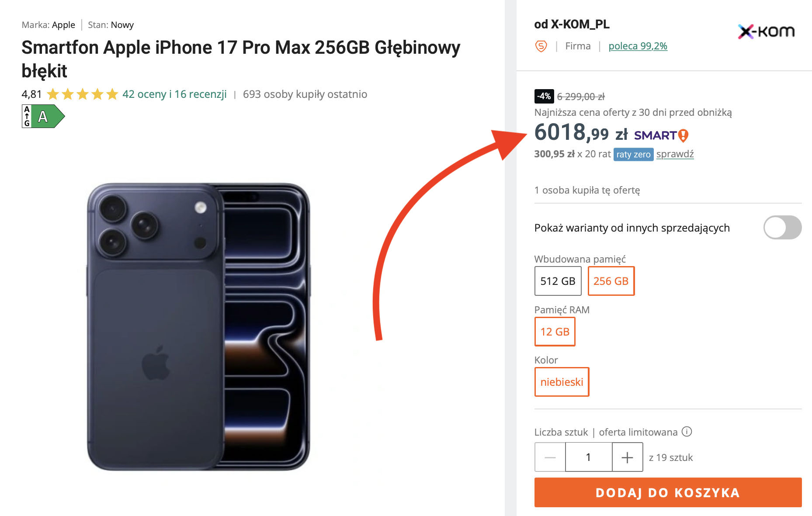Click the limited offer info icon
This screenshot has width=812, height=516.
pyautogui.click(x=687, y=432)
